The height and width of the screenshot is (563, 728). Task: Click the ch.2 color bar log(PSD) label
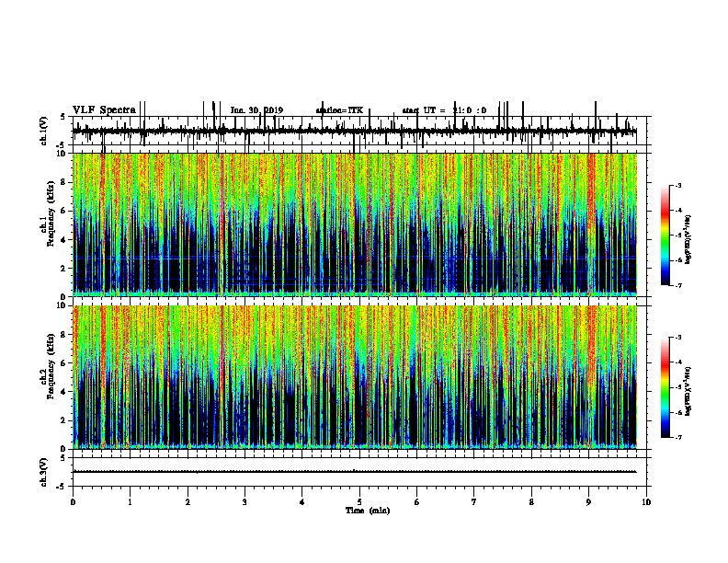[x=688, y=392]
